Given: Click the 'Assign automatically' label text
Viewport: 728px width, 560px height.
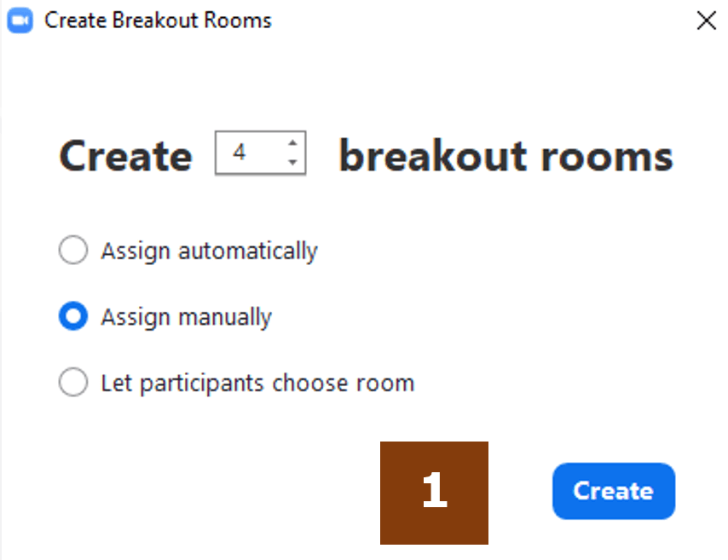Looking at the screenshot, I should [x=210, y=251].
